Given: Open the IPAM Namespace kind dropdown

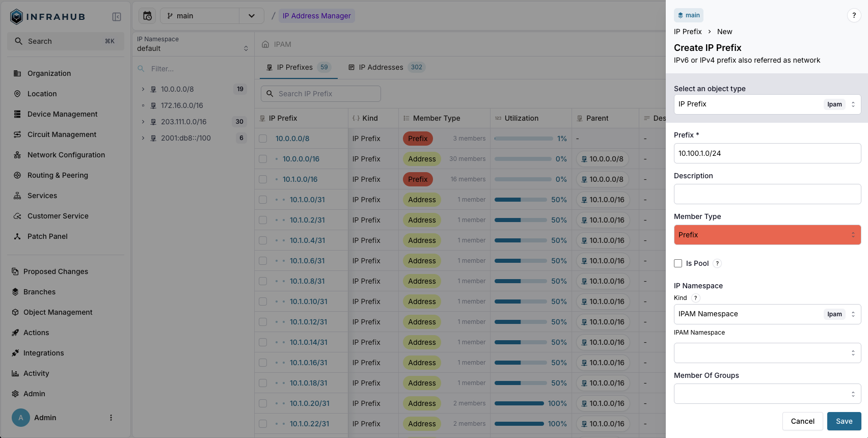Looking at the screenshot, I should tap(767, 314).
